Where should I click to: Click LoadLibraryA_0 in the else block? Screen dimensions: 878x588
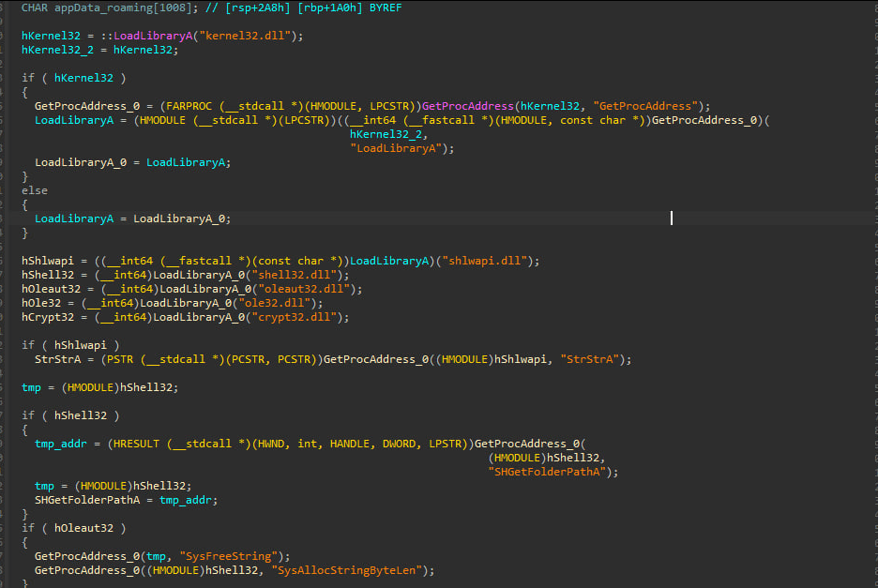(x=179, y=219)
